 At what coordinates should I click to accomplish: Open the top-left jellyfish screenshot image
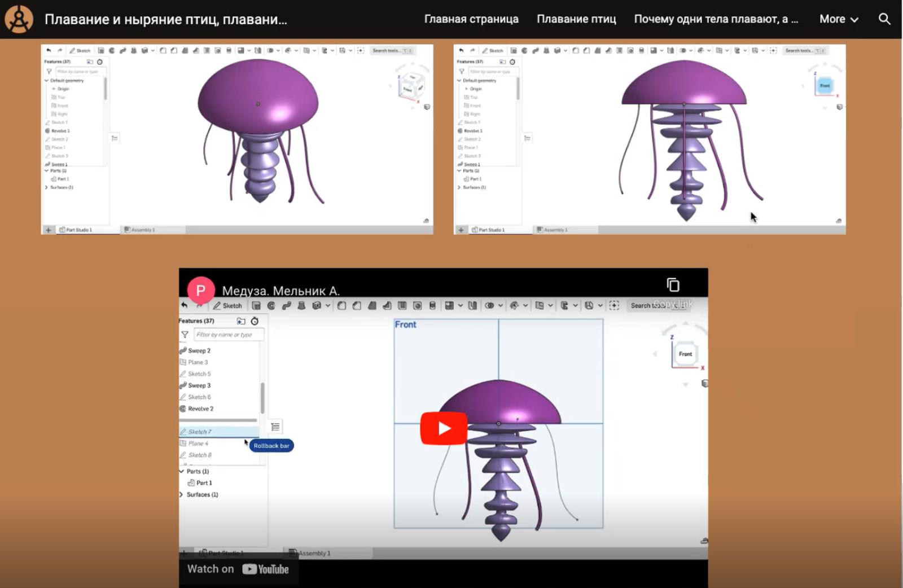click(x=237, y=139)
